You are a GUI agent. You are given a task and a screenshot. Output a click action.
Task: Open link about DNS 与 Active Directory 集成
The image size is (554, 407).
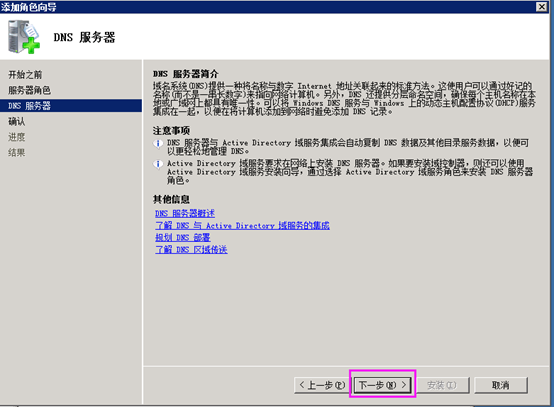tap(242, 225)
